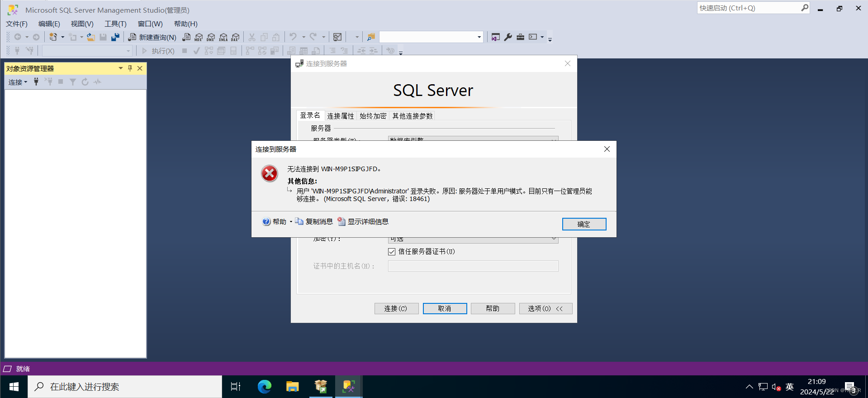This screenshot has height=398, width=868.
Task: Click the volume icon in system tray
Action: pos(776,387)
